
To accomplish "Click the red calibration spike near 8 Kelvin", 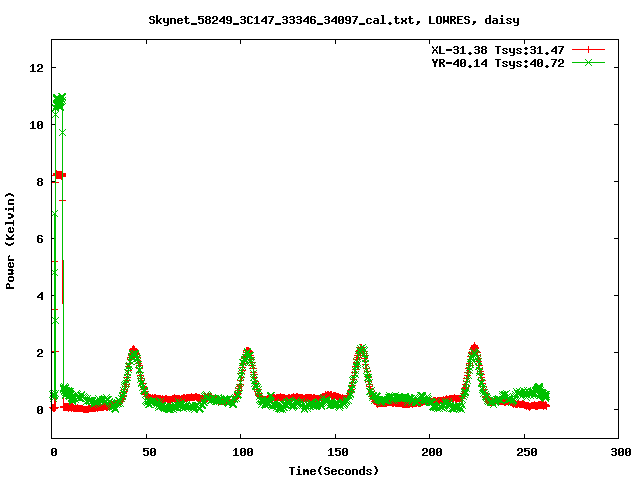I will point(59,175).
